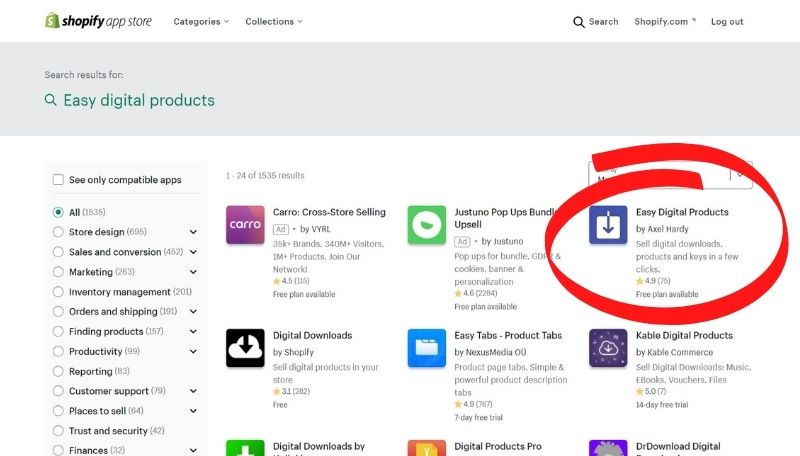Image resolution: width=800 pixels, height=456 pixels.
Task: Expand Marketing subcategories chevron
Action: (x=193, y=271)
